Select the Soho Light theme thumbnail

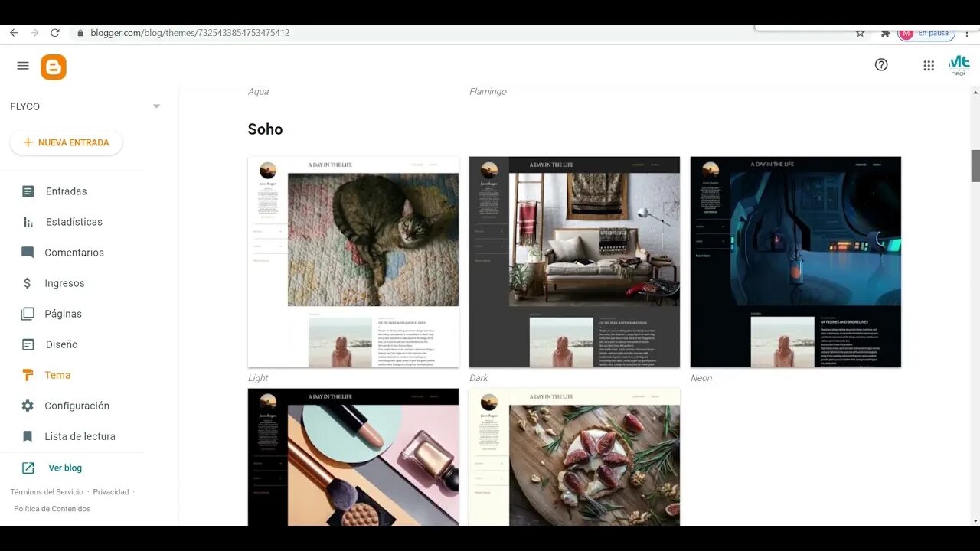353,262
